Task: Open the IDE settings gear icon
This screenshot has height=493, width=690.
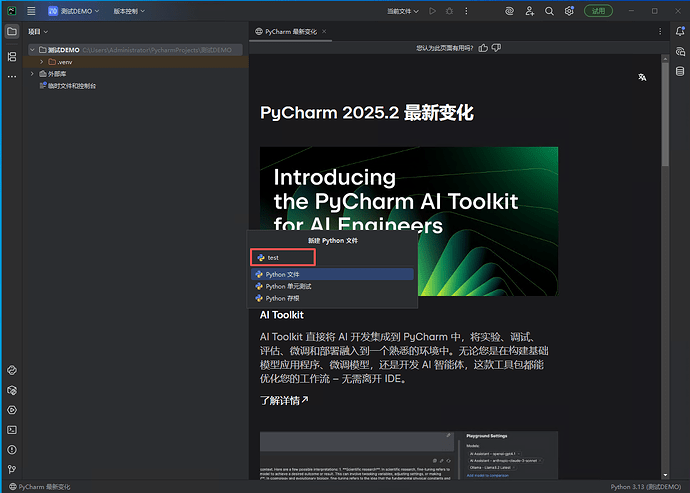Action: (x=569, y=11)
